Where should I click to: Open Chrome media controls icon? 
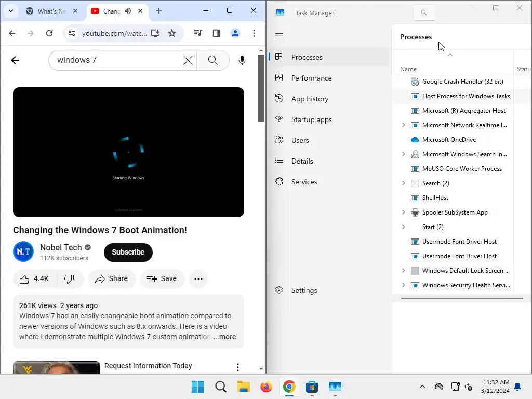click(198, 33)
